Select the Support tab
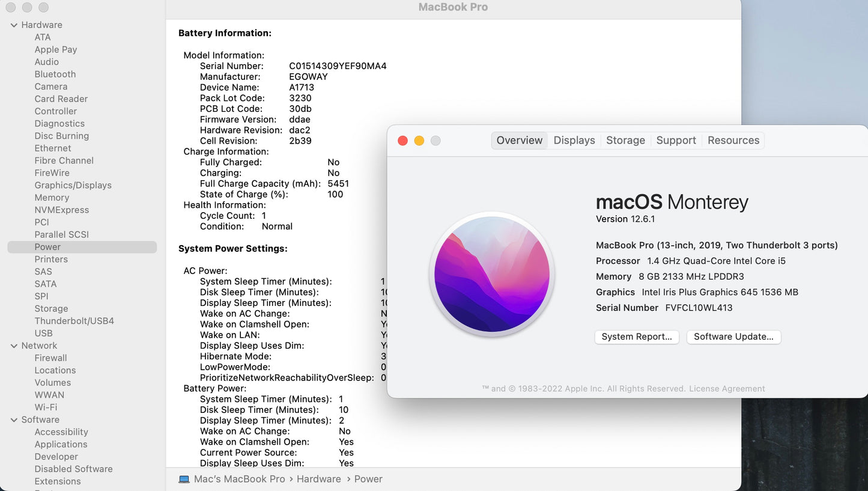 click(676, 141)
